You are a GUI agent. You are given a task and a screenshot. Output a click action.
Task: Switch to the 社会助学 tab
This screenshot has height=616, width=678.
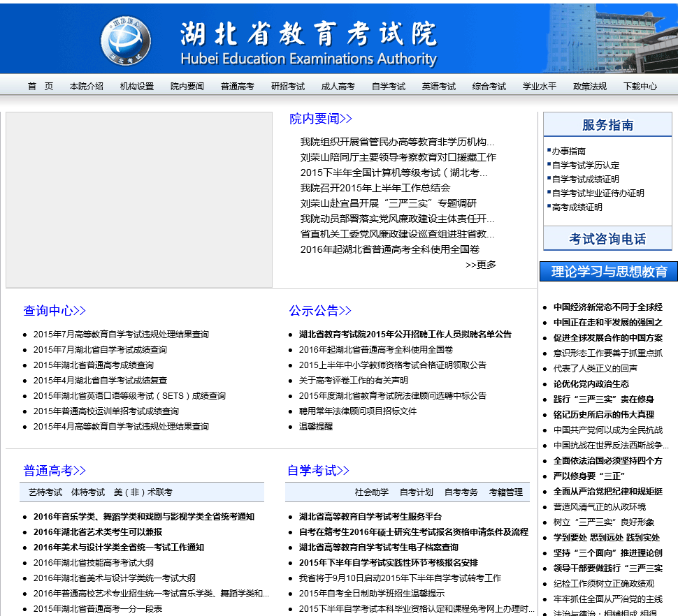371,492
